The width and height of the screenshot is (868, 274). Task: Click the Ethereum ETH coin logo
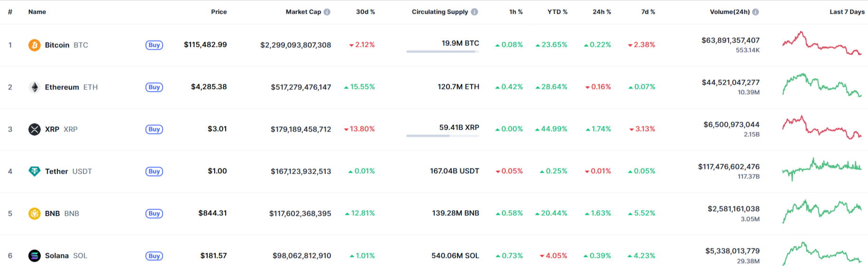point(35,87)
